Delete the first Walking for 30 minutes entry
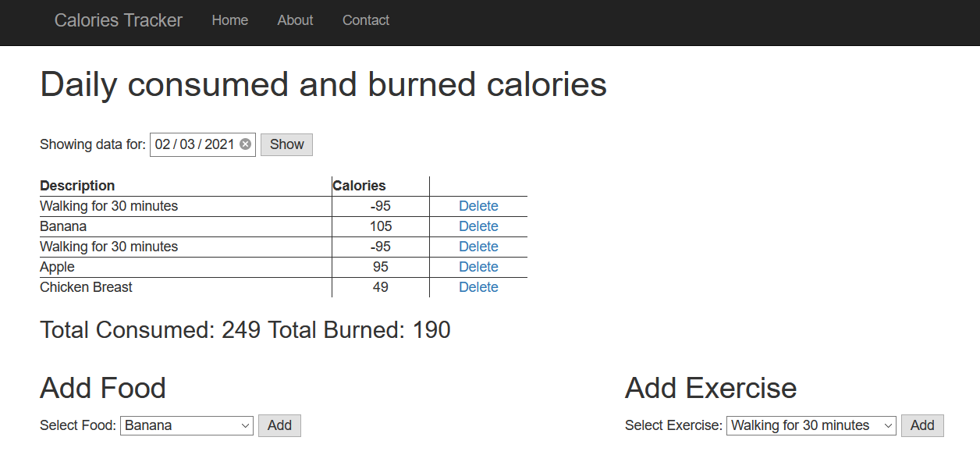980x455 pixels. pos(478,206)
